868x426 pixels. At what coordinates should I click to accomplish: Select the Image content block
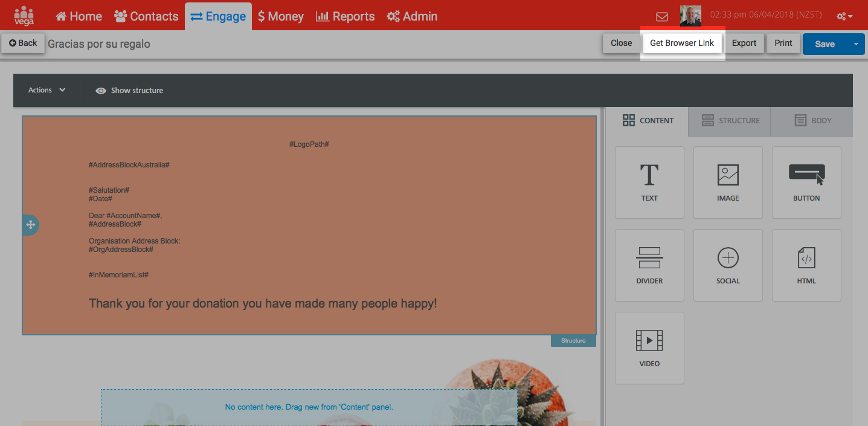(x=728, y=182)
